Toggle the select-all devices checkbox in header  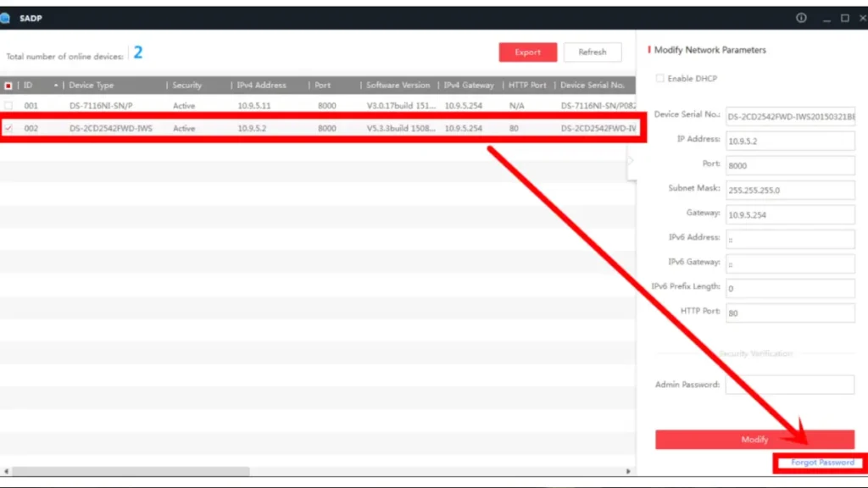[x=8, y=86]
